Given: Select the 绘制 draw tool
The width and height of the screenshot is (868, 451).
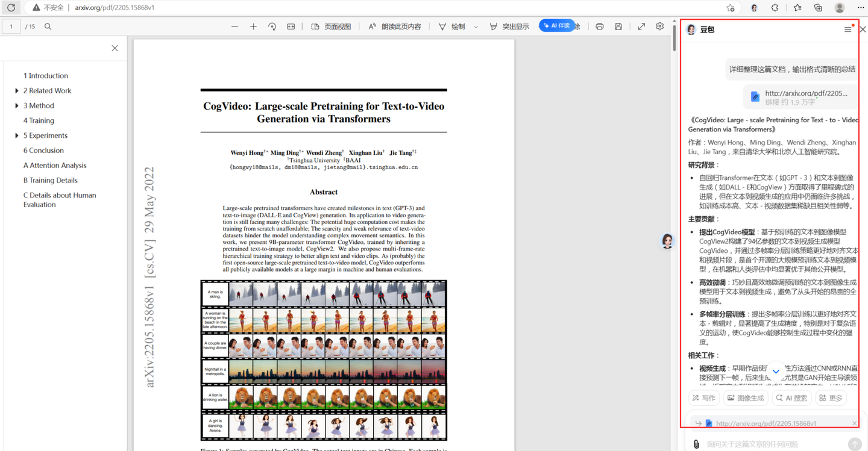Looking at the screenshot, I should tap(451, 26).
